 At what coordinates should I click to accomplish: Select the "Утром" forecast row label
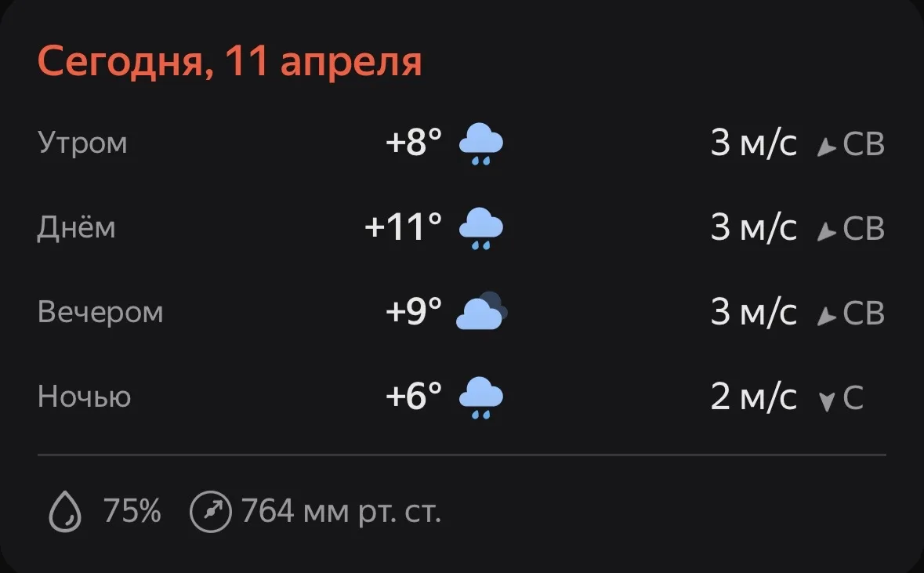[x=82, y=143]
